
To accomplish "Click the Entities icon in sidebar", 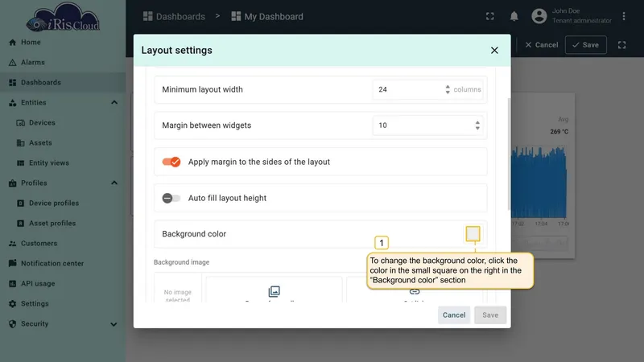I will coord(12,103).
